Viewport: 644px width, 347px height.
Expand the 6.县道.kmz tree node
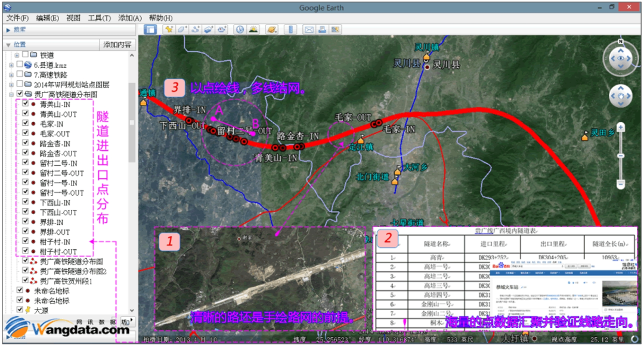coord(11,65)
